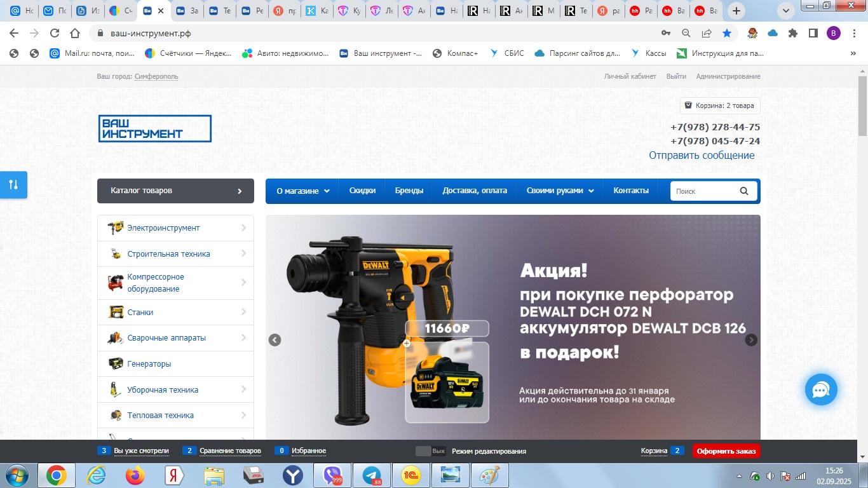This screenshot has width=868, height=488.
Task: Open 1C from the taskbar
Action: coord(411,475)
